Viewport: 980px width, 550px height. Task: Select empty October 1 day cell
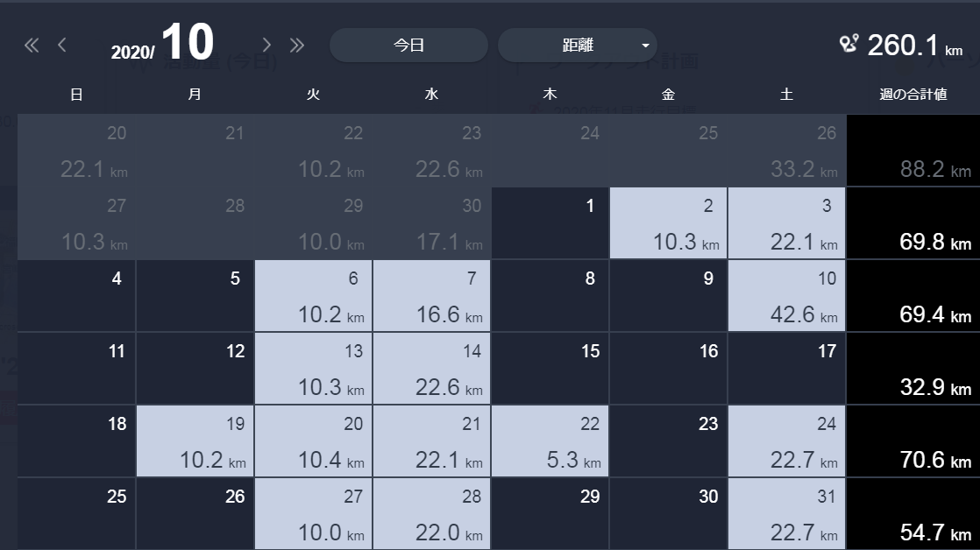(x=550, y=223)
